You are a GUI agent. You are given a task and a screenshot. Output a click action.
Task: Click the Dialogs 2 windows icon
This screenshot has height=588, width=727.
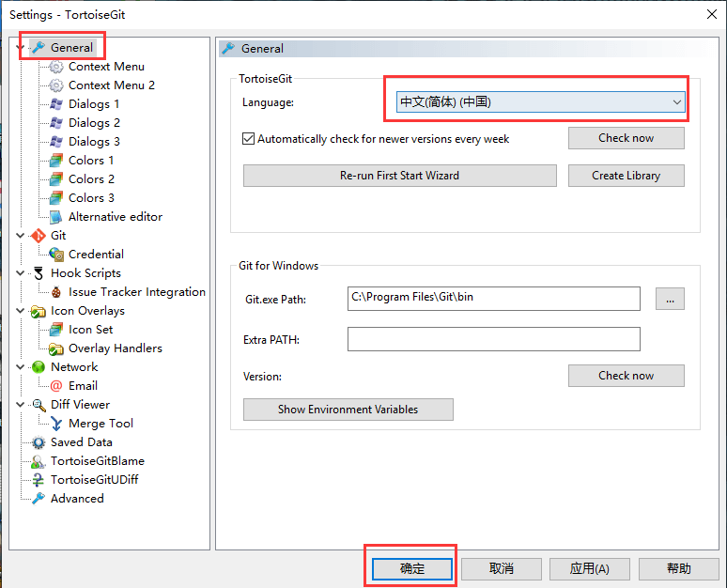[x=56, y=123]
